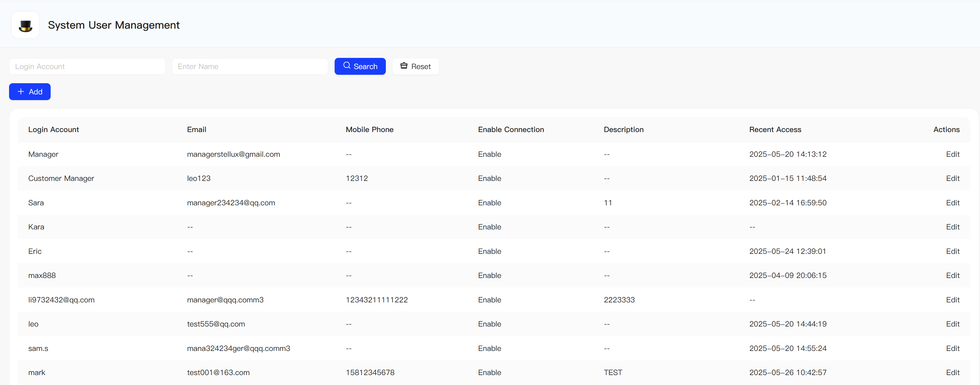The width and height of the screenshot is (980, 385).
Task: Click access time 2025-01-15 11:48:54
Action: [788, 178]
